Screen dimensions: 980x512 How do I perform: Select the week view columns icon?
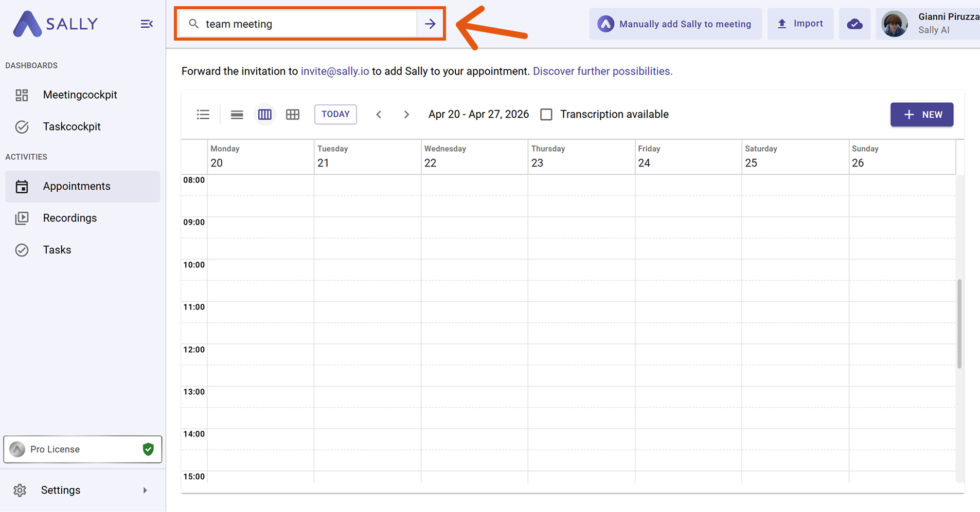[264, 114]
